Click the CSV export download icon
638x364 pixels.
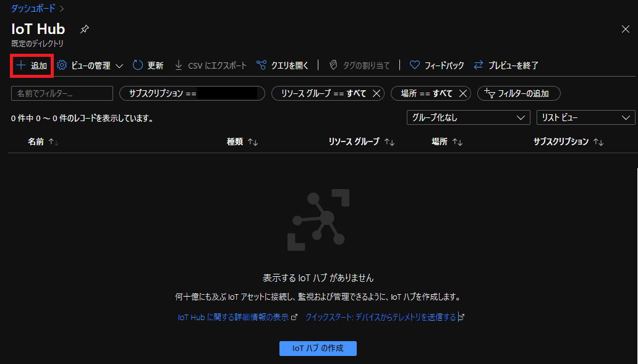coord(179,65)
